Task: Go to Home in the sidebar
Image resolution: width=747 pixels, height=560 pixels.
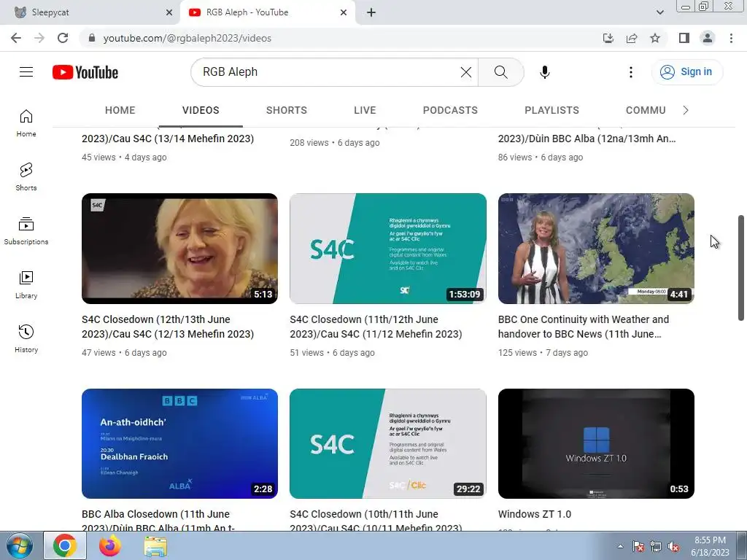Action: (x=26, y=122)
